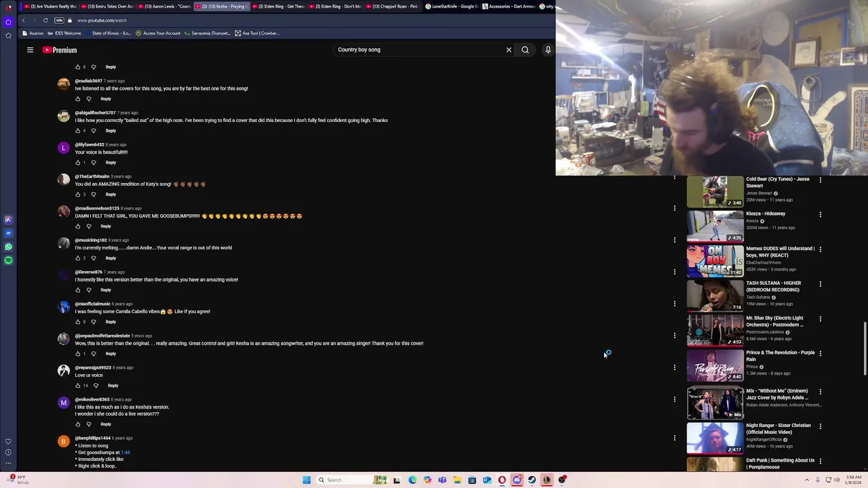Reload the page in browser toolbar
Viewport: 868px width, 488px height.
point(45,20)
